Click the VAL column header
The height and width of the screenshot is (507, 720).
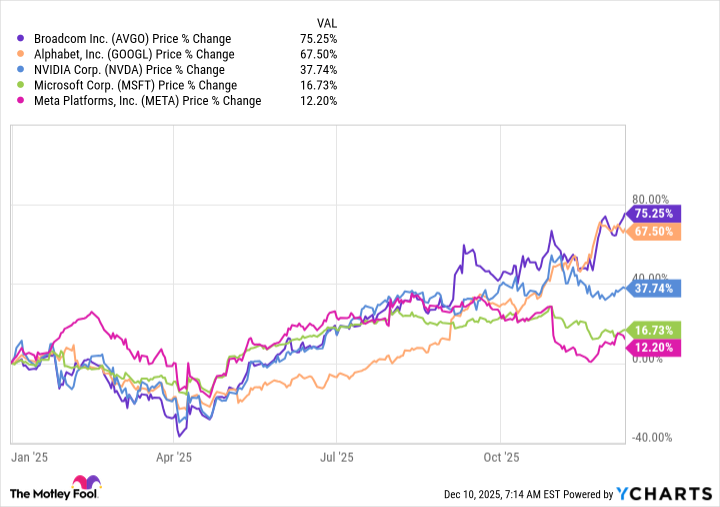pyautogui.click(x=324, y=22)
